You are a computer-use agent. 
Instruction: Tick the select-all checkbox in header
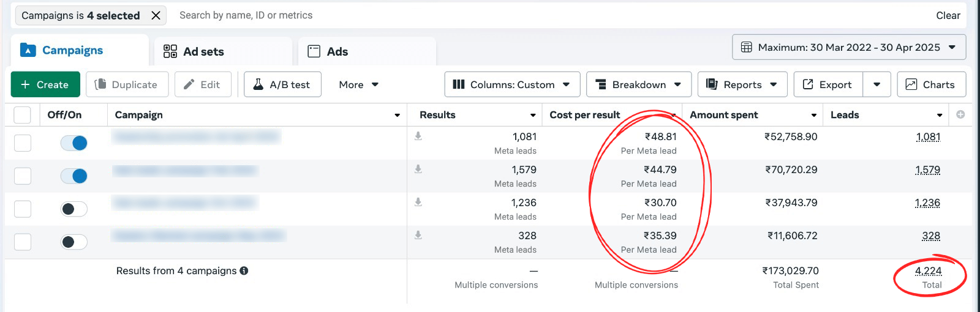22,115
